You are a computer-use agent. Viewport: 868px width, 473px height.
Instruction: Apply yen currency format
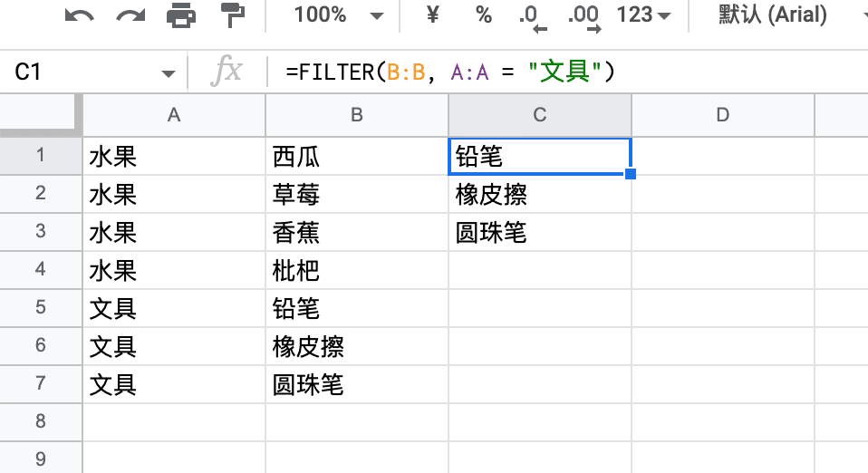(x=433, y=15)
